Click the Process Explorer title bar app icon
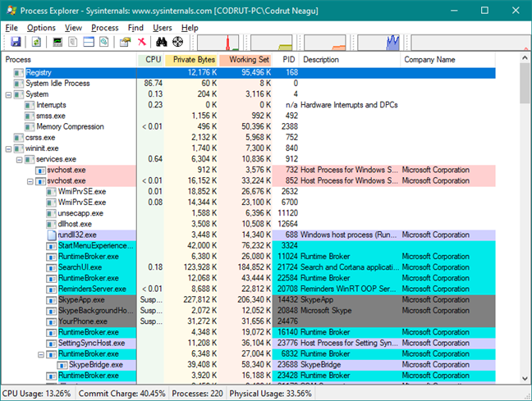532x401 pixels. pyautogui.click(x=11, y=10)
